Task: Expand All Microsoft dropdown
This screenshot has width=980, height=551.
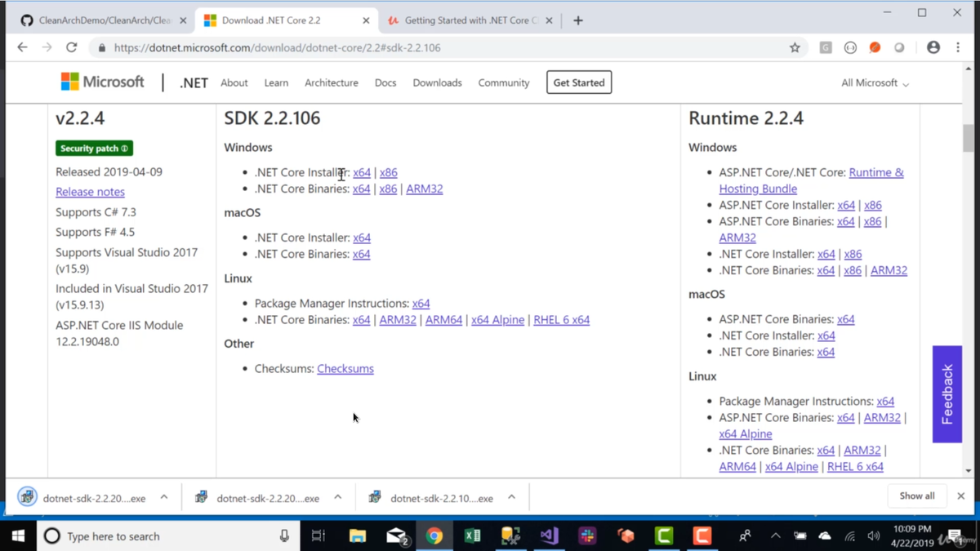Action: click(875, 82)
